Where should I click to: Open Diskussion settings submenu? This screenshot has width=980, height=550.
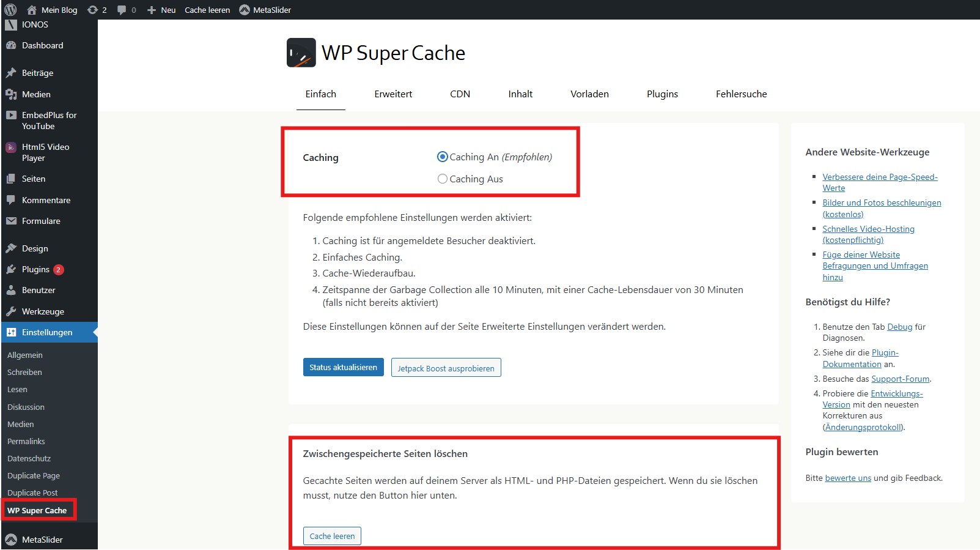tap(26, 407)
